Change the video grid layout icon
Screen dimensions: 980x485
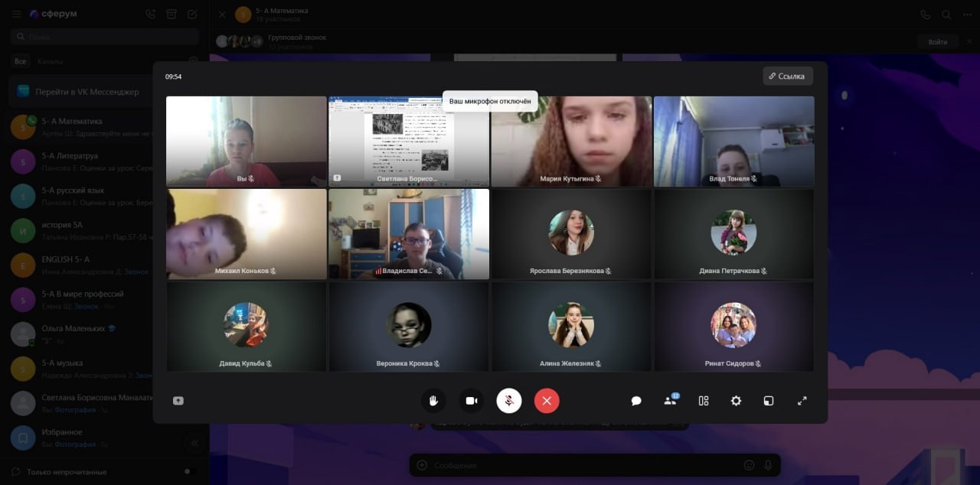(704, 401)
